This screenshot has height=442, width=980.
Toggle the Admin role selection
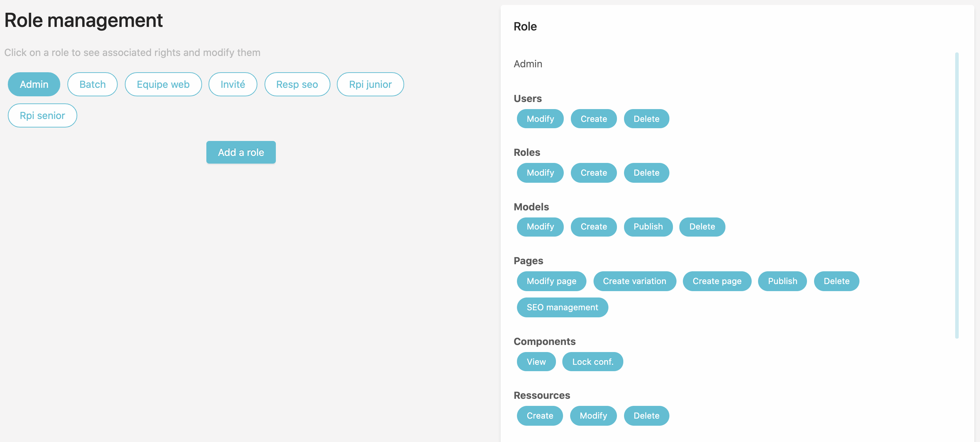[x=34, y=84]
